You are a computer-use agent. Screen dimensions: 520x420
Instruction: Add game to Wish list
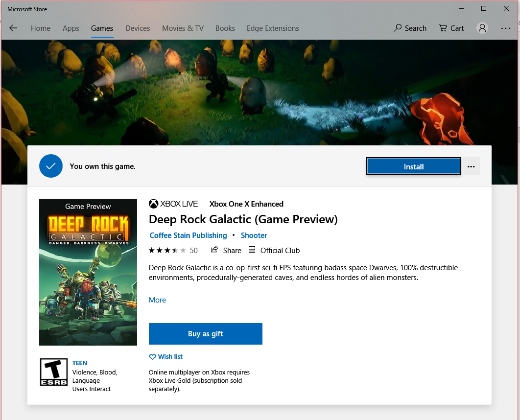click(166, 357)
